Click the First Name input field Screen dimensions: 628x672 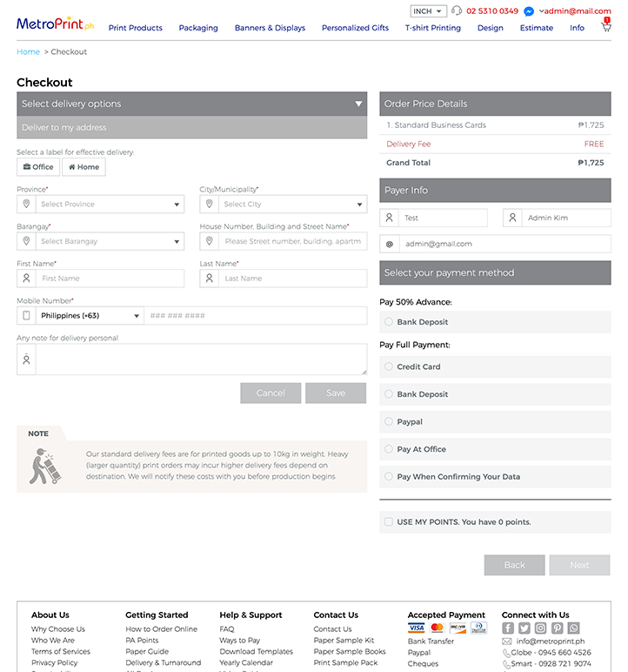pyautogui.click(x=110, y=279)
